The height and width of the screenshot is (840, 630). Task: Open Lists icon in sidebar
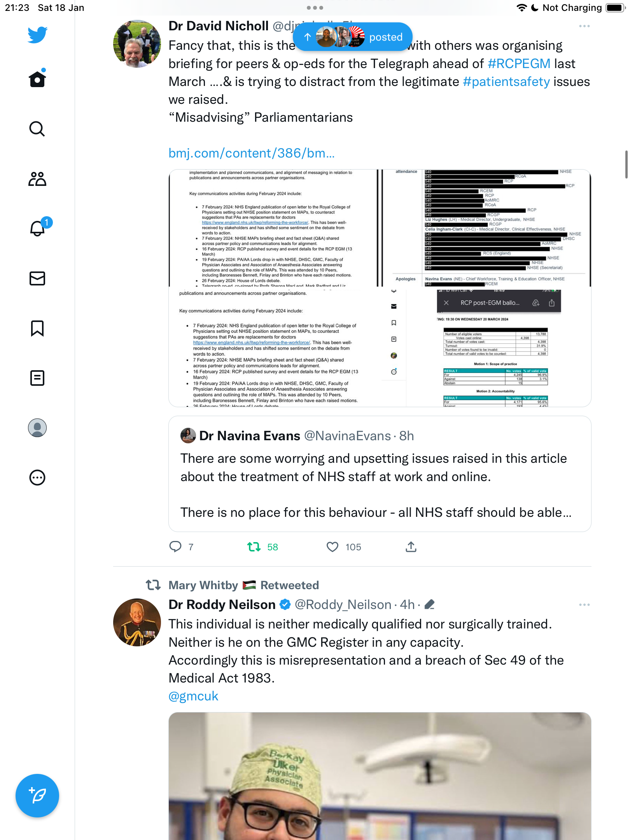[37, 378]
